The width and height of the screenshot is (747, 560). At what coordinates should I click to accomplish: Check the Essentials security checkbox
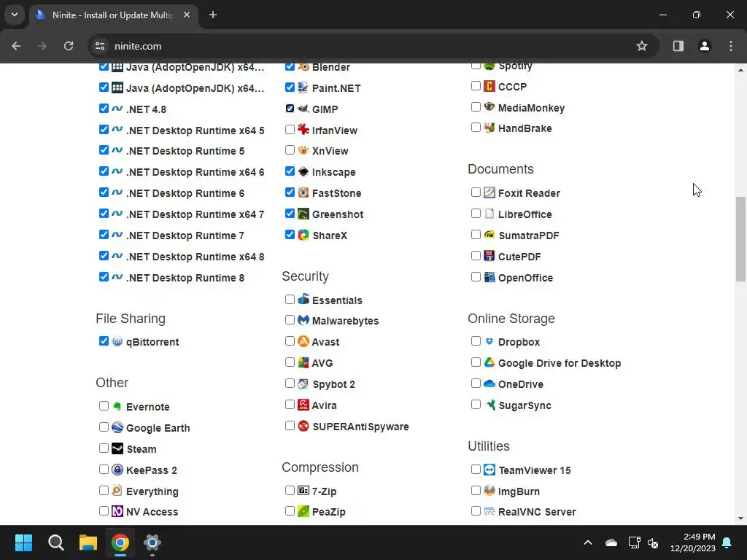pos(290,299)
